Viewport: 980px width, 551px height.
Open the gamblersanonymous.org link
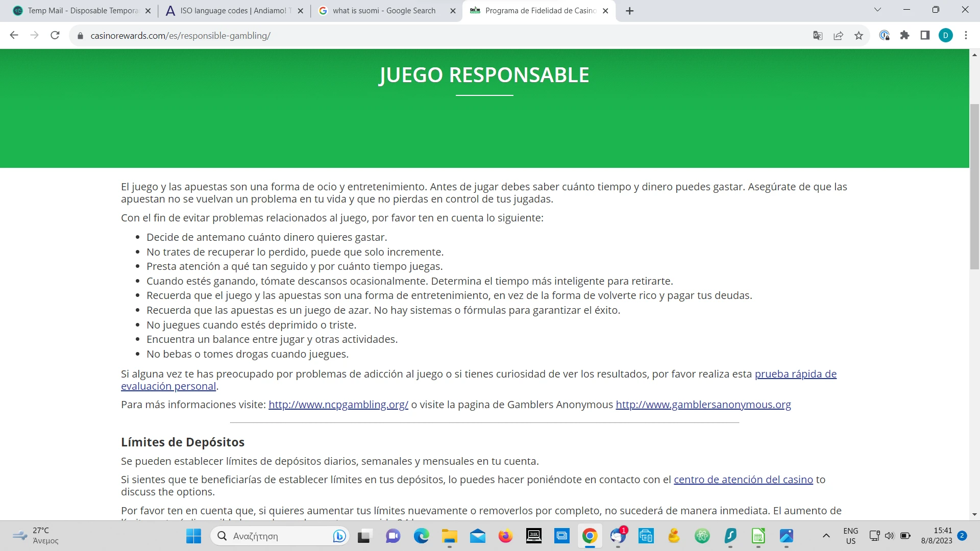pos(703,405)
